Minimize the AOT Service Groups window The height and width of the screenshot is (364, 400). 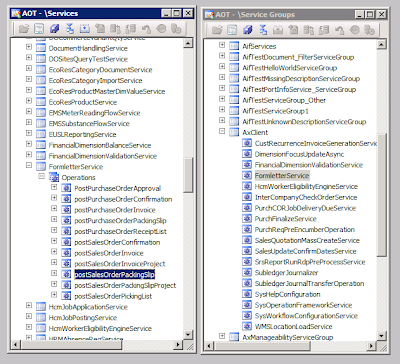pyautogui.click(x=359, y=15)
